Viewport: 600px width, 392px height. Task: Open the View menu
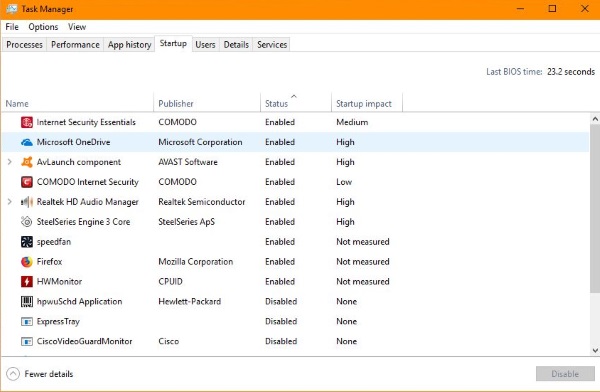point(77,27)
